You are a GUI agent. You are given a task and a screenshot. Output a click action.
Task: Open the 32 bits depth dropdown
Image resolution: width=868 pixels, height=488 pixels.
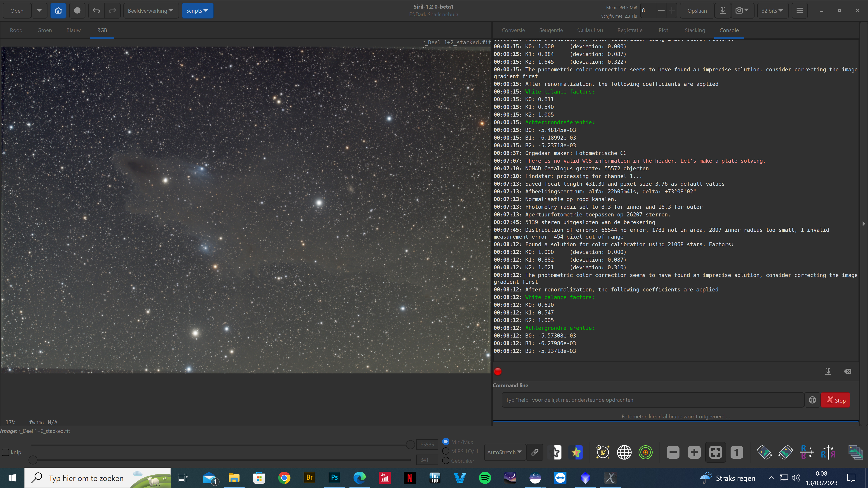coord(772,10)
